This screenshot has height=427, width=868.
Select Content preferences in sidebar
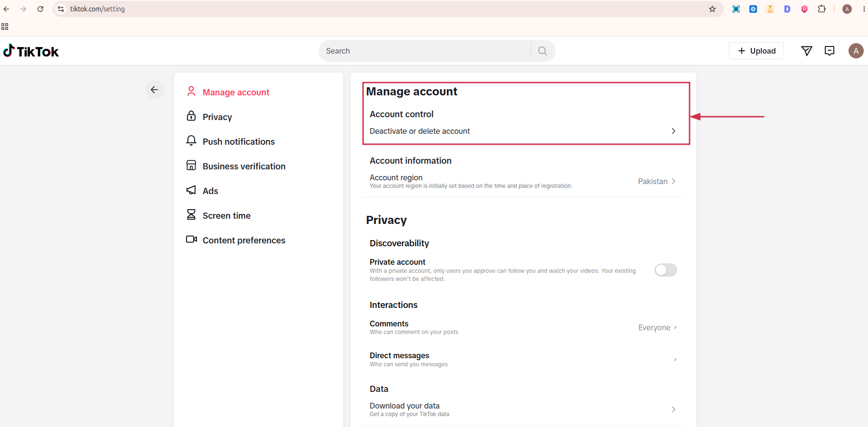click(244, 240)
